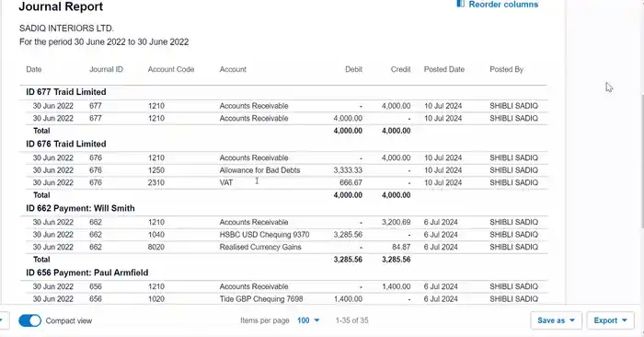Screen dimensions: 644x337
Task: Click the 1,400.00 debit in Tide GBP row
Action: (348, 299)
